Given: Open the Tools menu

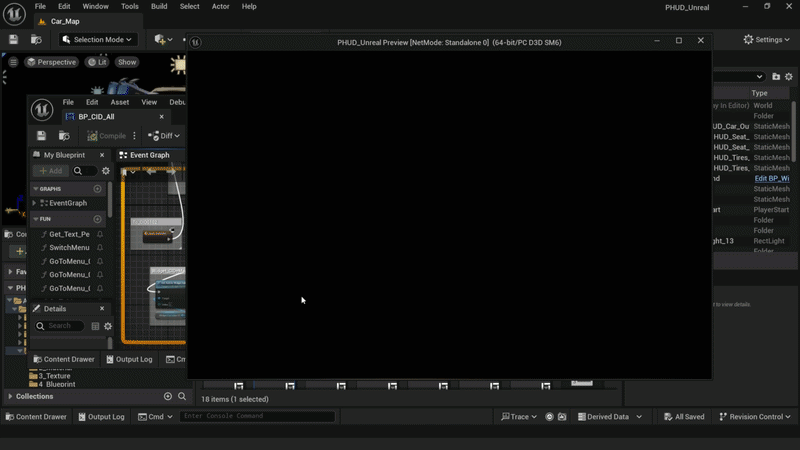Looking at the screenshot, I should click(130, 7).
